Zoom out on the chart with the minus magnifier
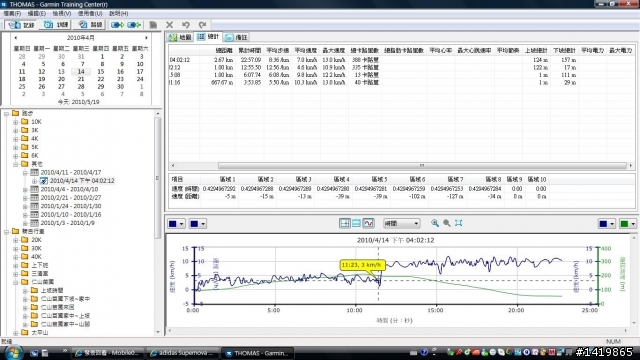 coord(447,223)
